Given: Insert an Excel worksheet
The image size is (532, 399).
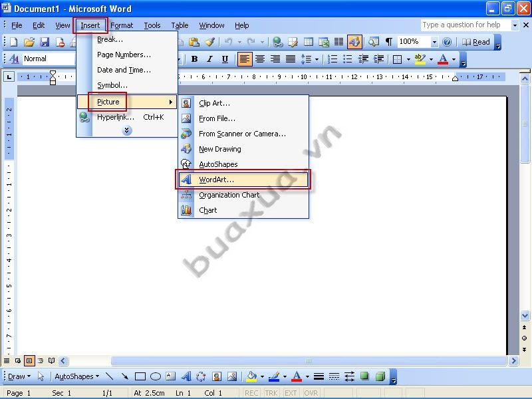Looking at the screenshot, I should pos(324,42).
